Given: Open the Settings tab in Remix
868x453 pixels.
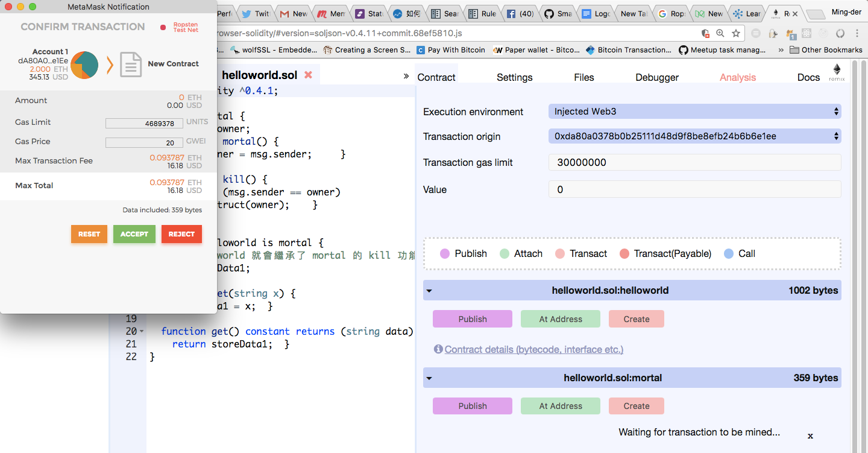Looking at the screenshot, I should coord(514,77).
